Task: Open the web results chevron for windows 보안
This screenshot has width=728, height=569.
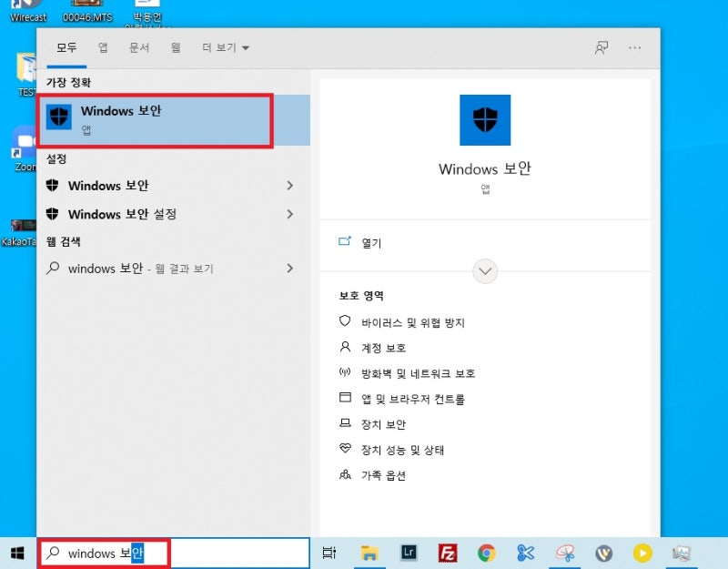Action: pyautogui.click(x=290, y=269)
